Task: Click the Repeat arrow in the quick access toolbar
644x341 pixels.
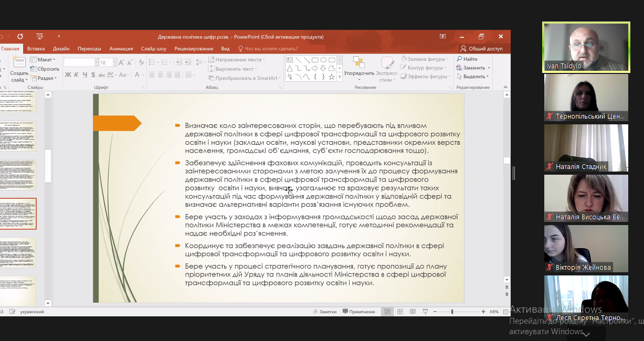Action: point(20,37)
